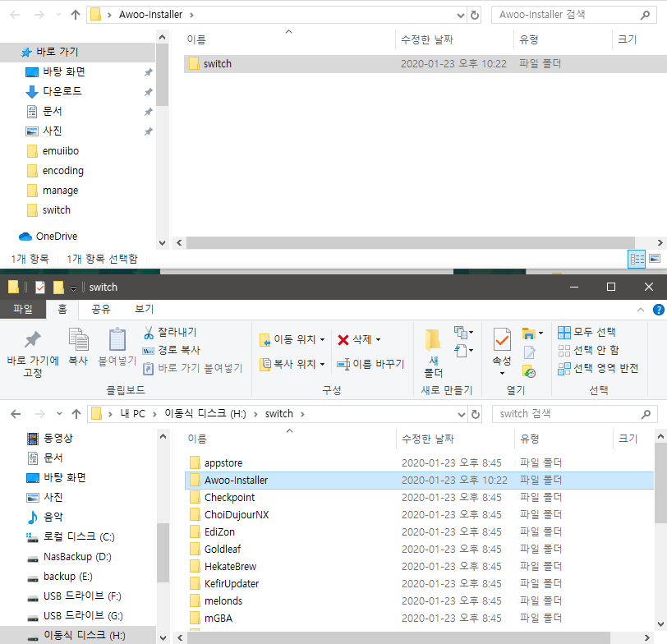Go back in the switch window

(16, 414)
